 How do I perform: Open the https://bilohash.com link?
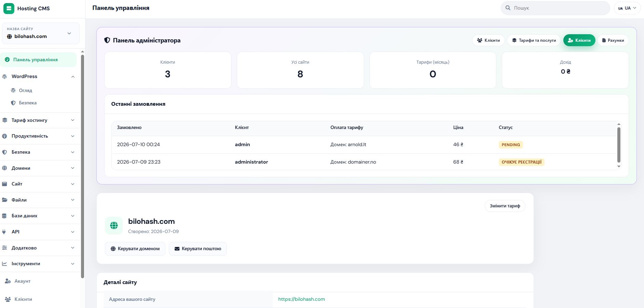click(301, 299)
